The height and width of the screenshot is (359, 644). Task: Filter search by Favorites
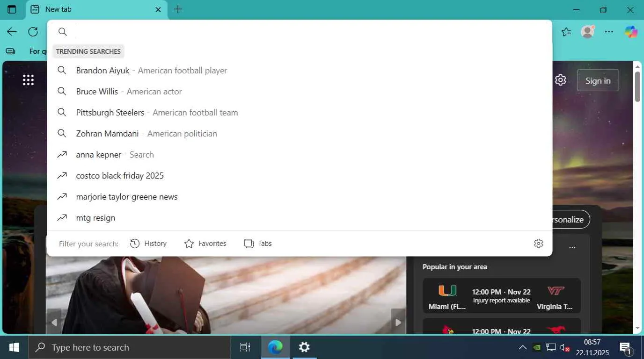(205, 244)
